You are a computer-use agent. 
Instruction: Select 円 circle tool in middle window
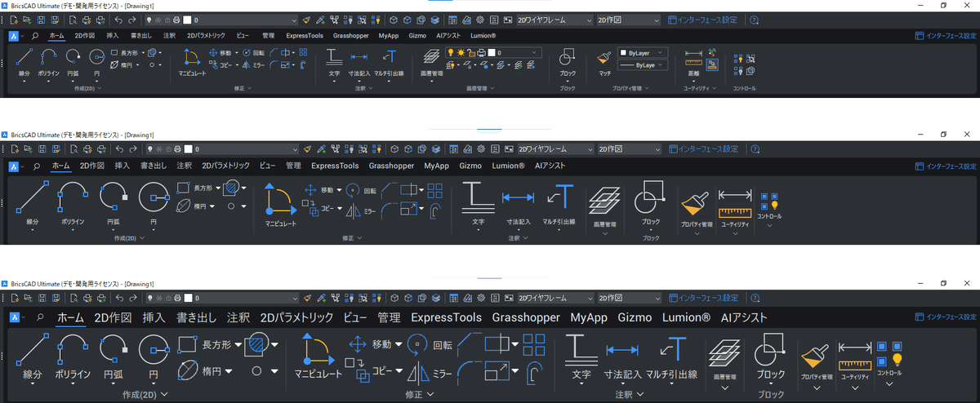click(153, 202)
